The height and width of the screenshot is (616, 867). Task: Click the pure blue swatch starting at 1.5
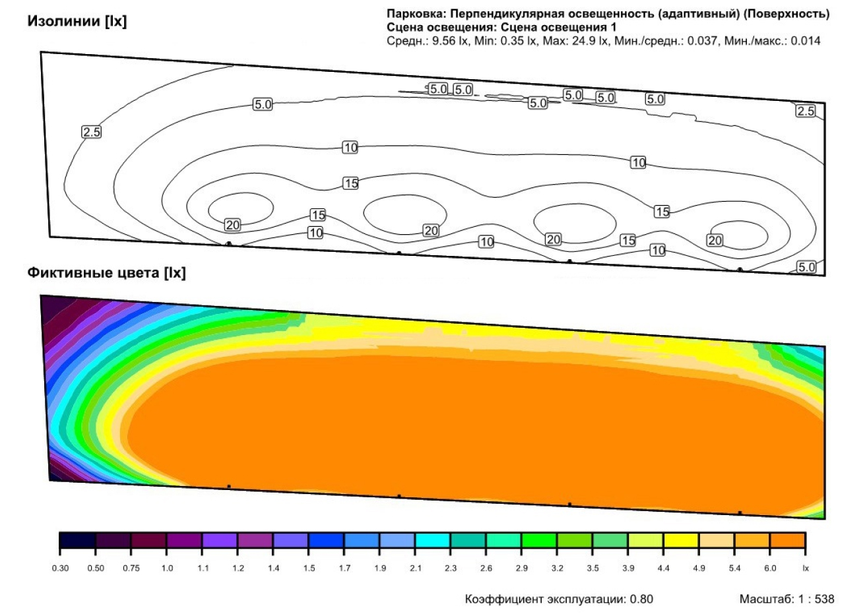[x=327, y=541]
